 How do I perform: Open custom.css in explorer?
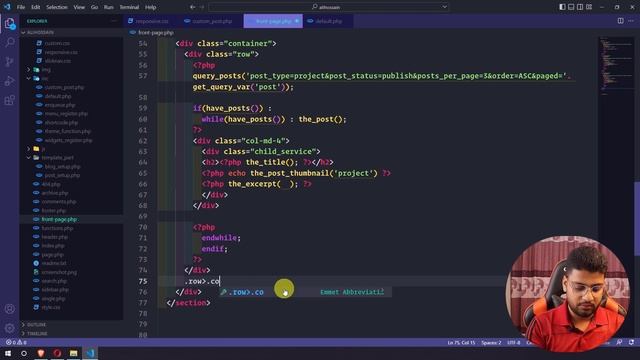[57, 43]
